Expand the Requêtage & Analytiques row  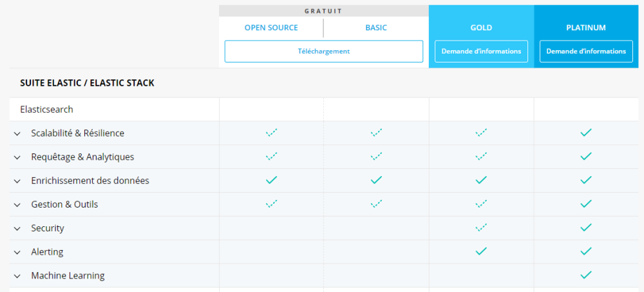pos(17,157)
